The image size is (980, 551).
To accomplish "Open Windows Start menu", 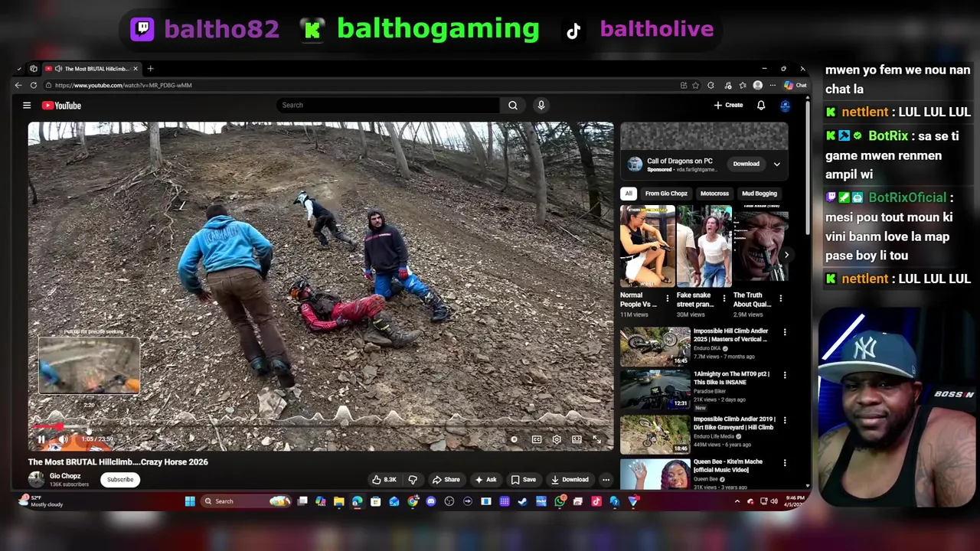I will 190,501.
